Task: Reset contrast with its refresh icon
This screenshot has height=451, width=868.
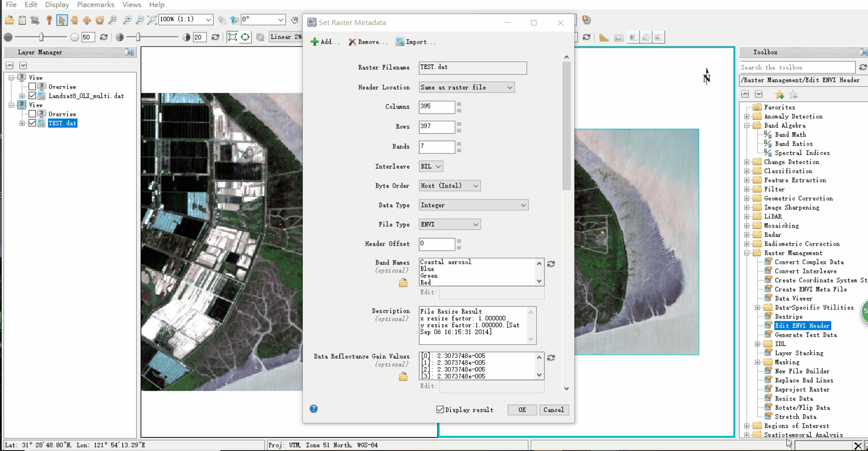Action: click(x=215, y=37)
